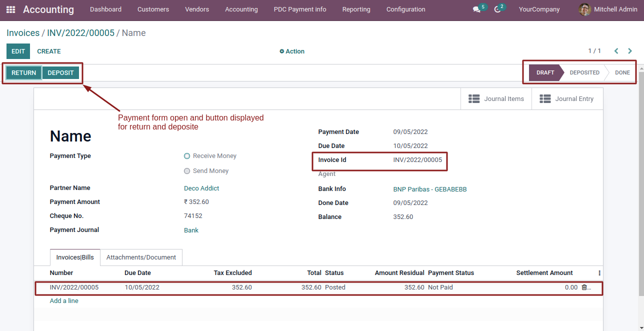Open the activities clock icon
The width and height of the screenshot is (644, 331).
pos(497,9)
